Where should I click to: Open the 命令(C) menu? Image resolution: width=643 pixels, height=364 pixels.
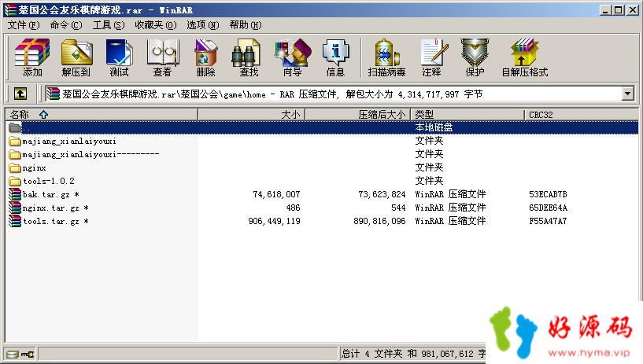pyautogui.click(x=66, y=25)
